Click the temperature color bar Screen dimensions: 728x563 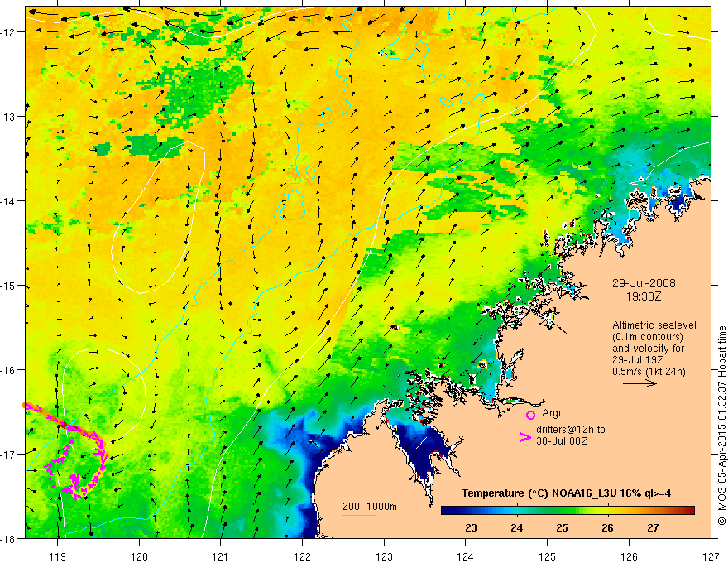[x=568, y=510]
